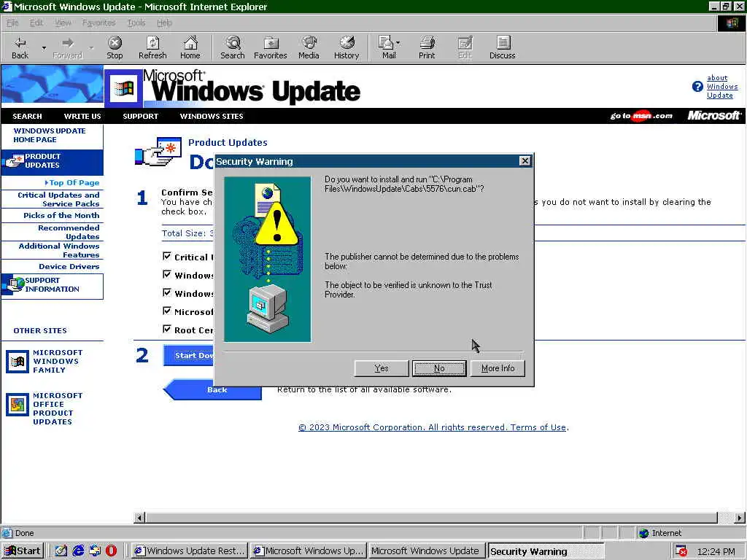The height and width of the screenshot is (560, 747).
Task: Open Recommended Updates in the sidebar
Action: [69, 232]
